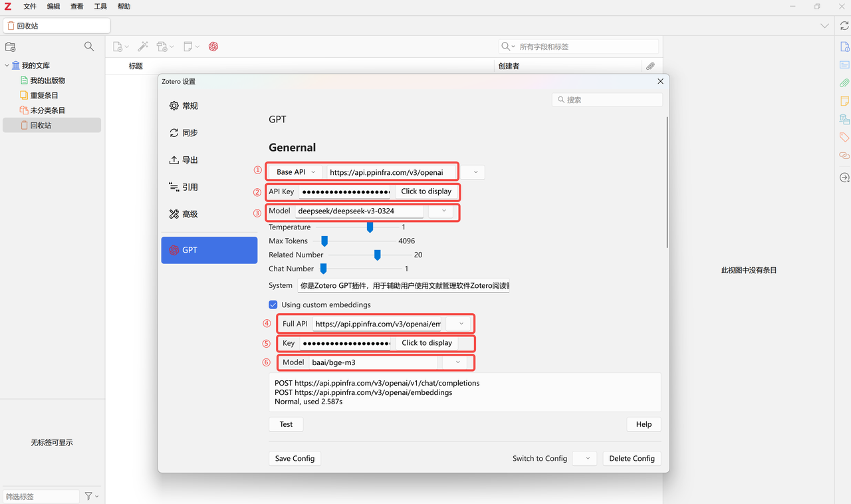Click the New Note toolbar icon
This screenshot has width=851, height=504.
(x=188, y=47)
